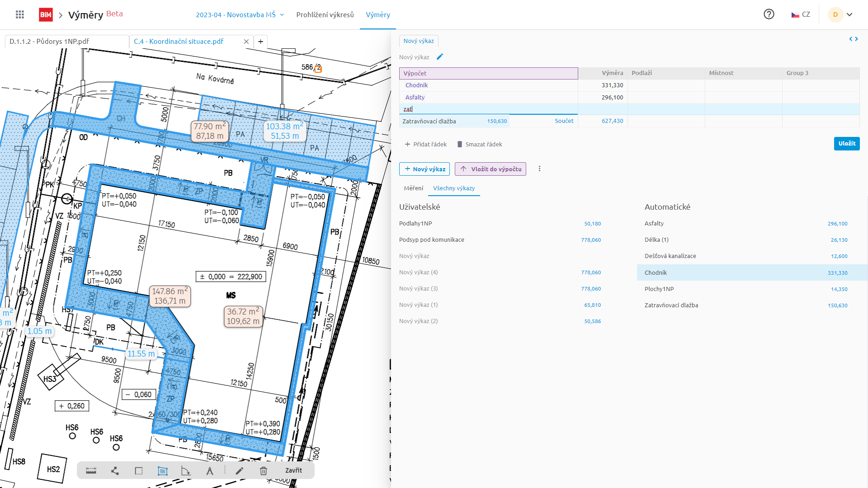Switch to the Měření tab
Image resolution: width=868 pixels, height=488 pixels.
[414, 188]
